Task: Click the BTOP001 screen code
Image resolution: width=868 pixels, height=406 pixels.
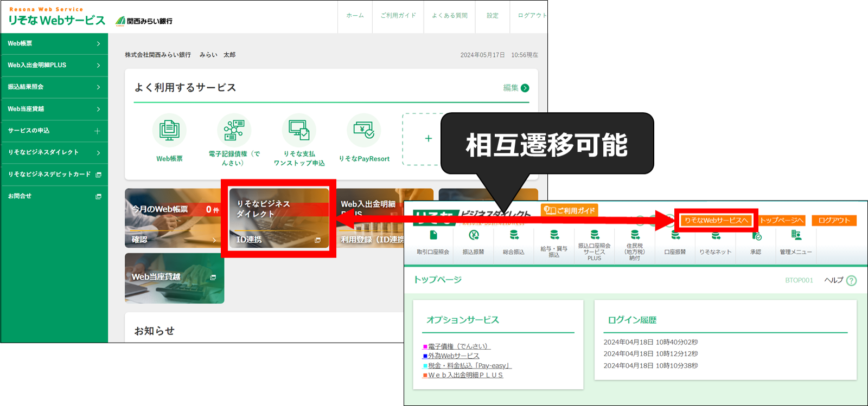Action: pos(799,280)
